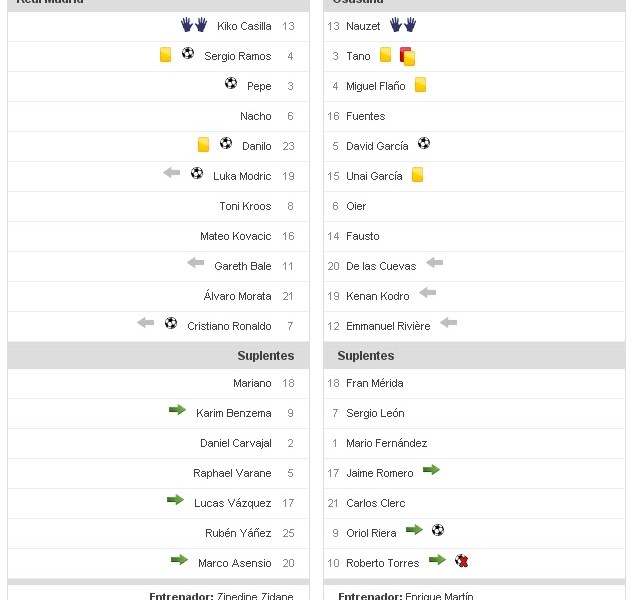Screen dimensions: 631x600
Task: Click Roberto Torres's missed penalty icon
Action: tap(461, 561)
